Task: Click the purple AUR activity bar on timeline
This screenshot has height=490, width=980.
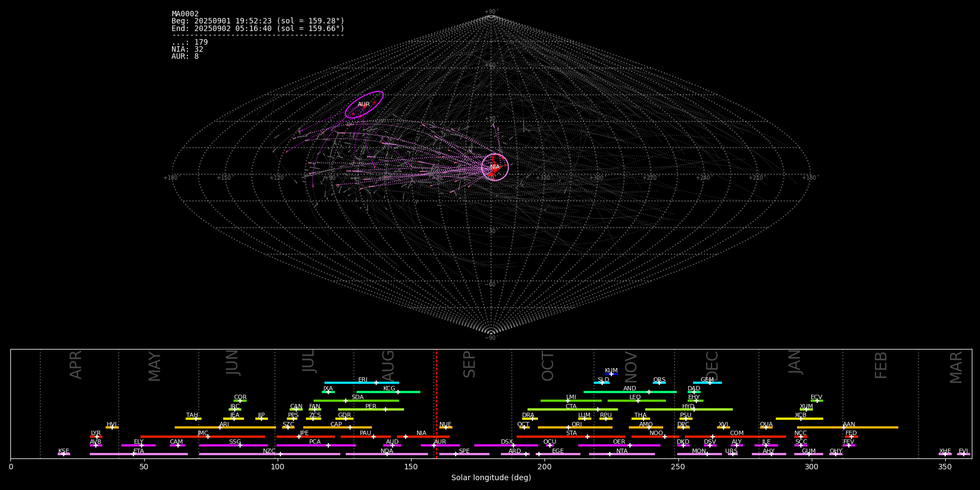Action: (440, 445)
